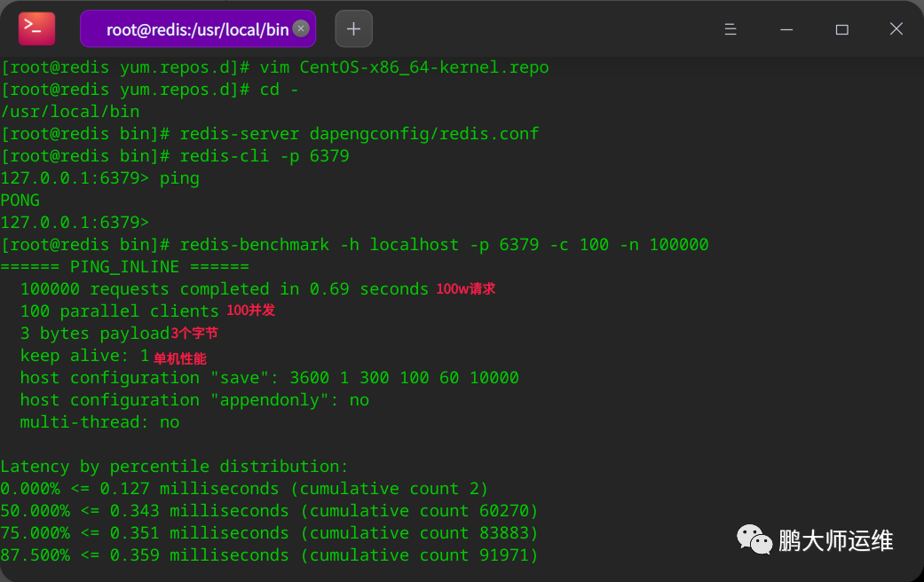Click the terminal app icon
The image size is (924, 582).
coord(36,28)
